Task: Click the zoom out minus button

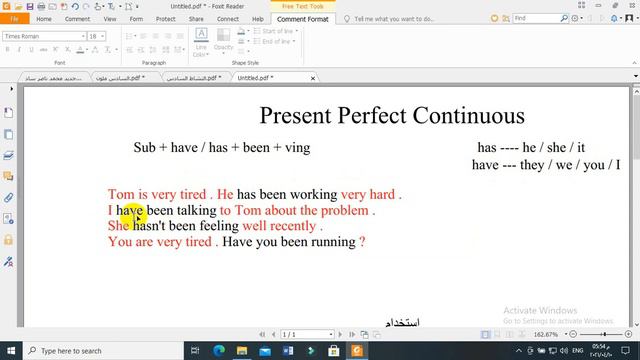Action: 573,334
